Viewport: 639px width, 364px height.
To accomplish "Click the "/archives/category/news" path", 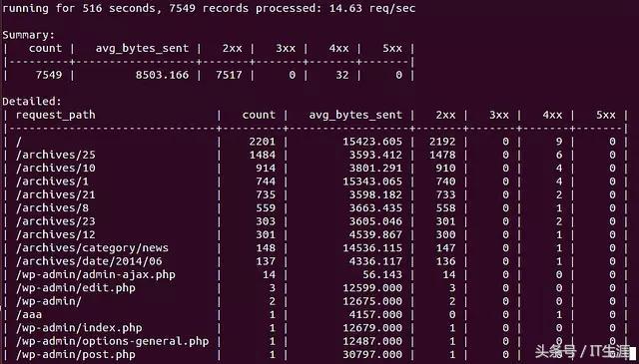I will tap(92, 248).
